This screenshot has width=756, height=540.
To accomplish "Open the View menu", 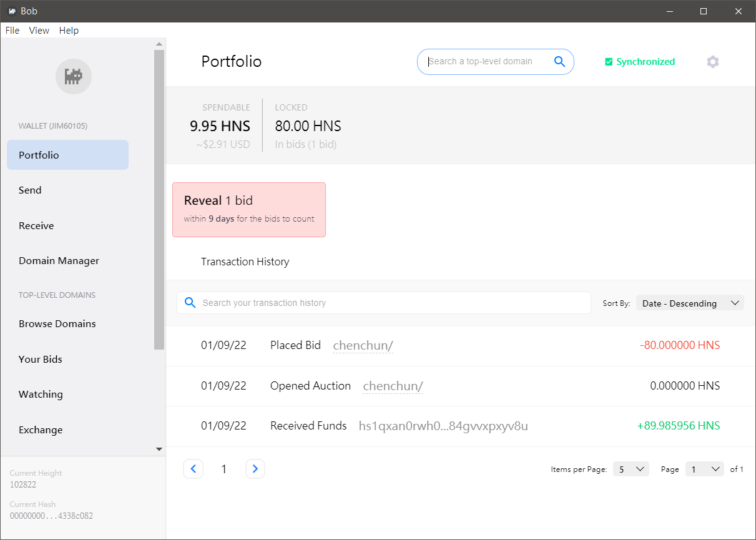I will (x=39, y=31).
